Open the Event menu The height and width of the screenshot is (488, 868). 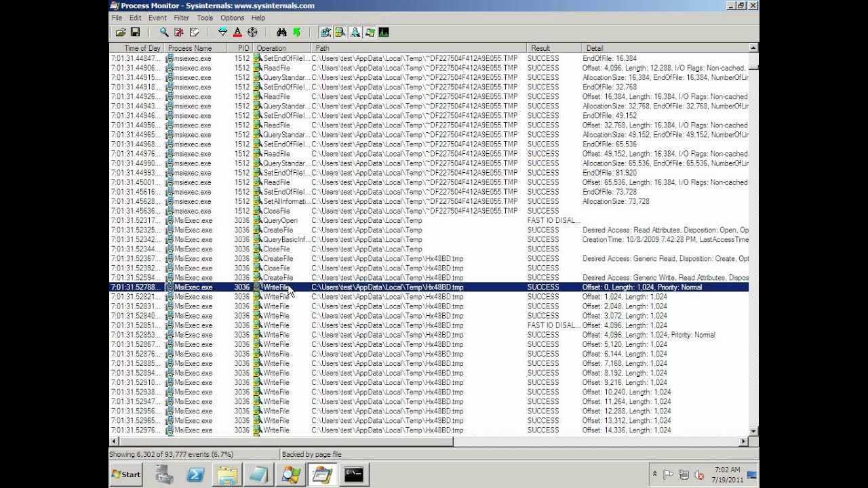click(157, 18)
